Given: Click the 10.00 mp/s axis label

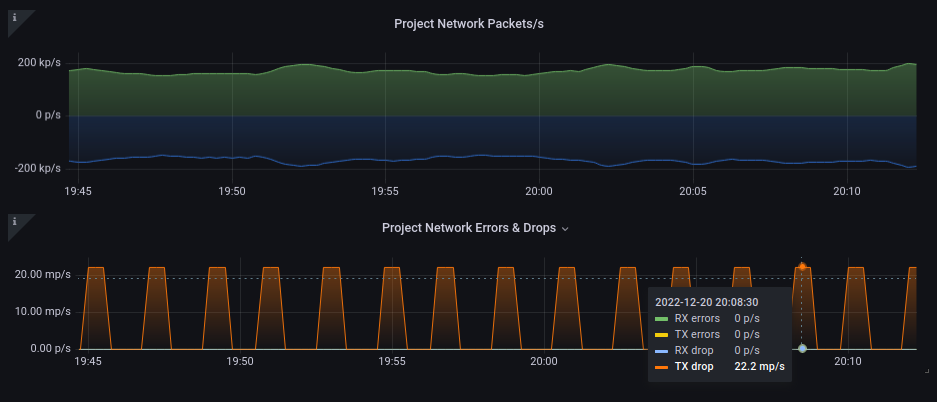Looking at the screenshot, I should [42, 312].
